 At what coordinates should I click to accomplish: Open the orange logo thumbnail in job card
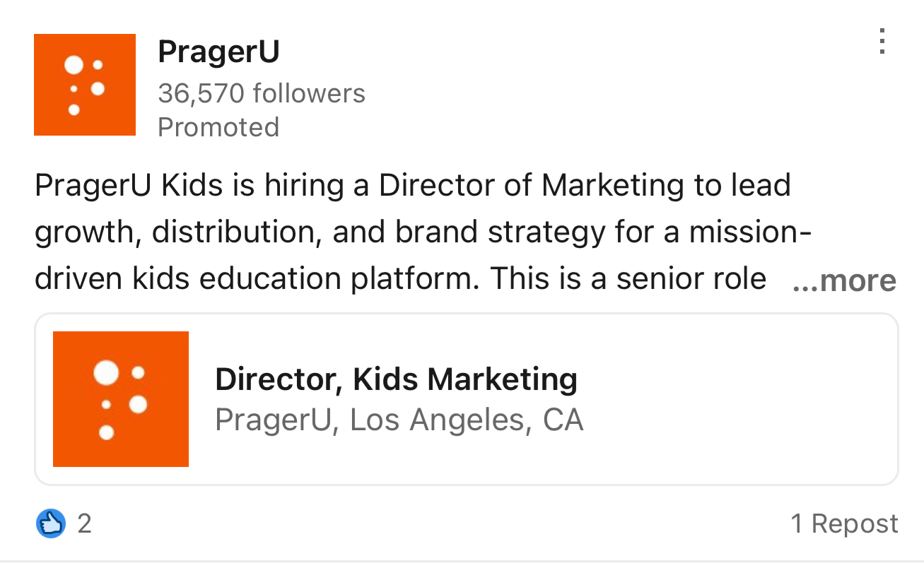pos(121,399)
